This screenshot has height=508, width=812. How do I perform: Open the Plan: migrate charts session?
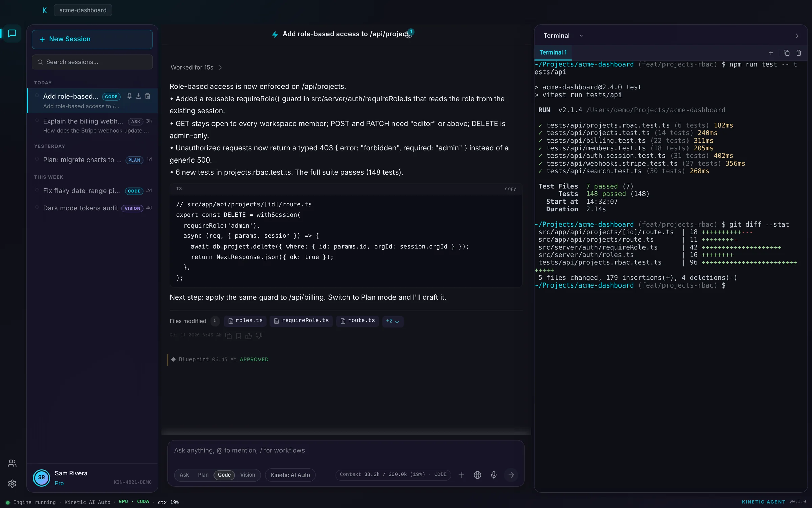point(93,160)
